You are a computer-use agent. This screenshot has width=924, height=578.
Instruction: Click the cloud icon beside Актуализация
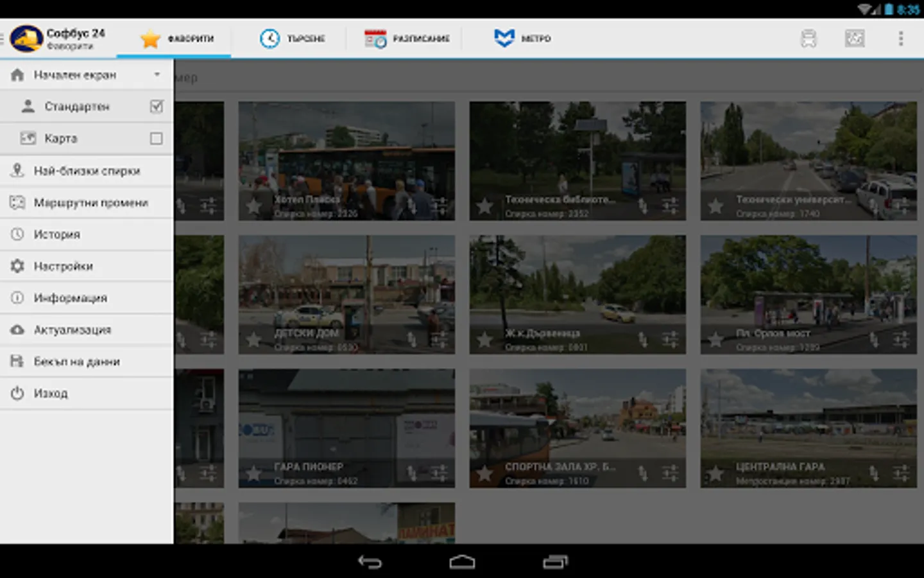[x=18, y=329]
